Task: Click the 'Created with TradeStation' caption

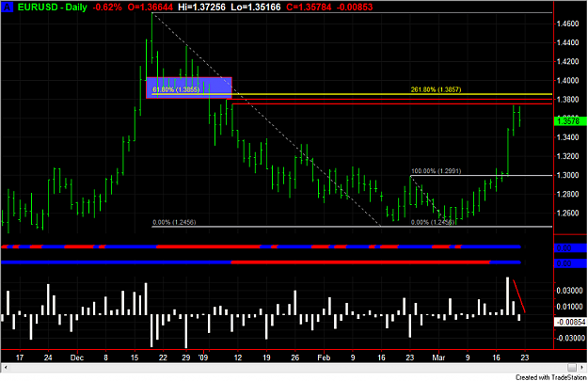Action: coord(551,377)
